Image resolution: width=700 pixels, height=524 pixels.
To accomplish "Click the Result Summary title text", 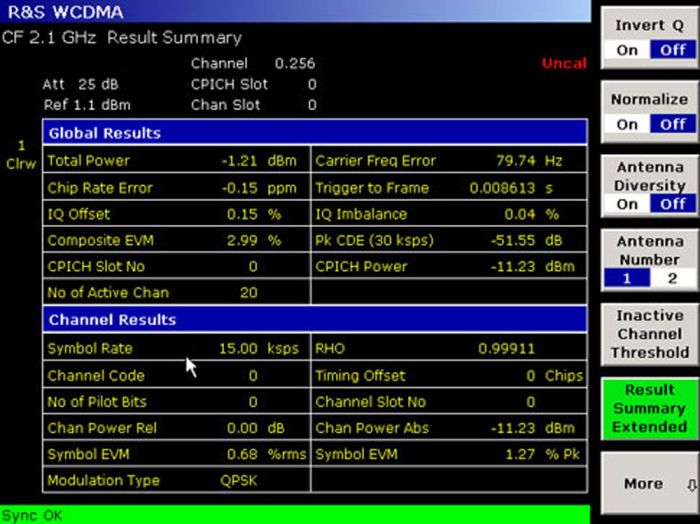I will click(174, 37).
